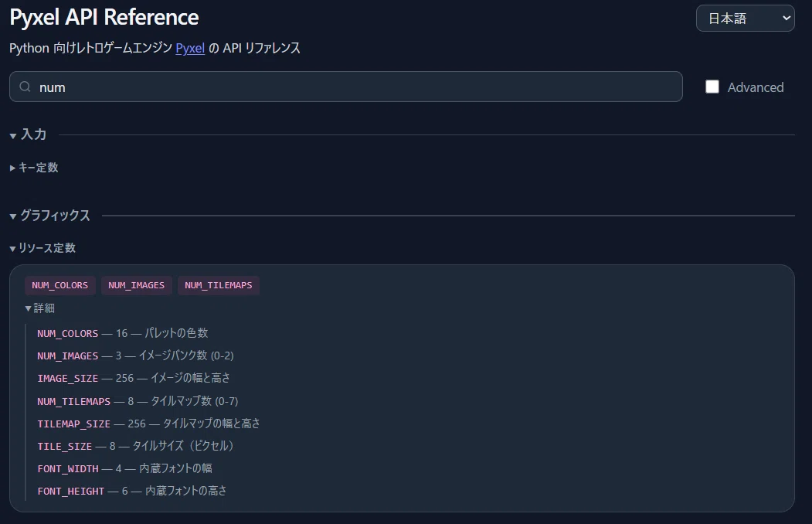The width and height of the screenshot is (812, 524).
Task: Select the NUM_COLORS — 16 detail row
Action: [x=123, y=333]
